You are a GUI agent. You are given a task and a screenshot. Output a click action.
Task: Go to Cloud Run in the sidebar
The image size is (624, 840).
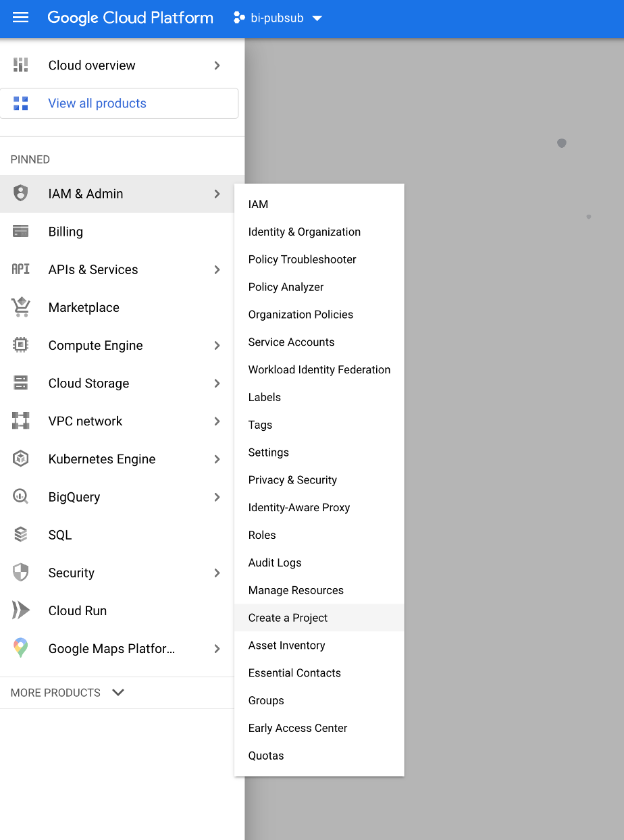point(78,610)
